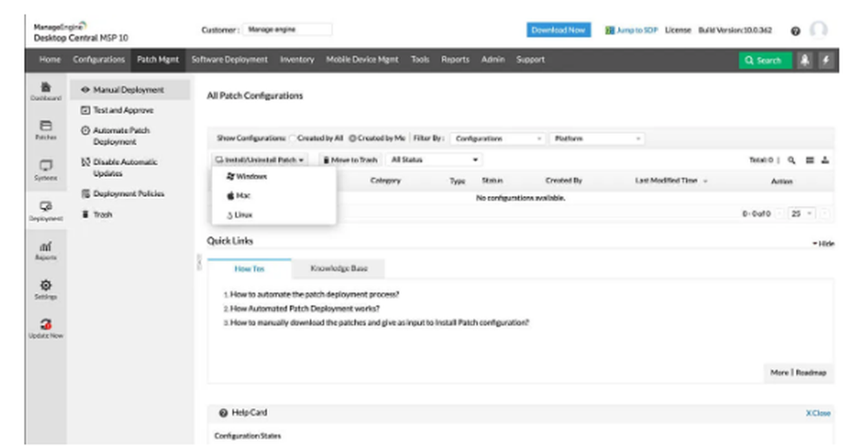Open the Deployment sidebar icon
Viewport: 868px width, 446px height.
point(46,210)
